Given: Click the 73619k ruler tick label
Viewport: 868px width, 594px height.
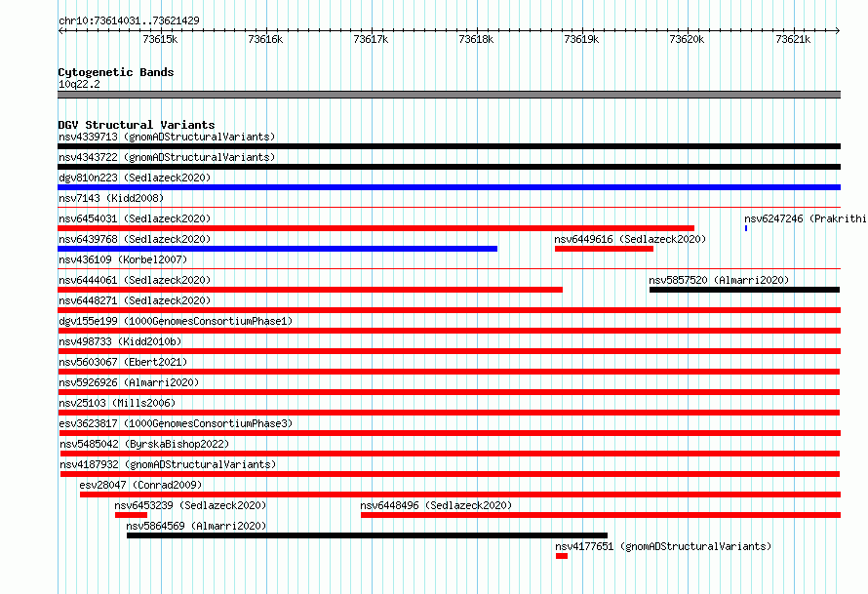Looking at the screenshot, I should coord(581,39).
